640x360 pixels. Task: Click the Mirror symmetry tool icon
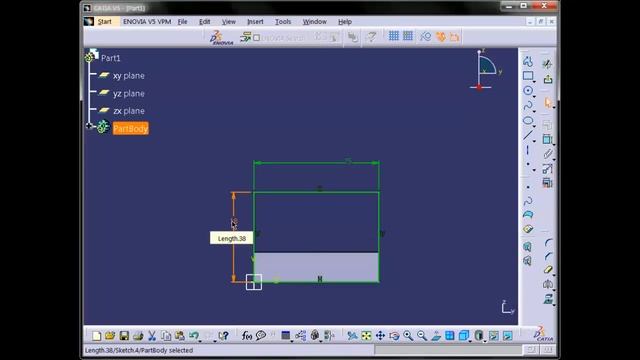coord(548,284)
